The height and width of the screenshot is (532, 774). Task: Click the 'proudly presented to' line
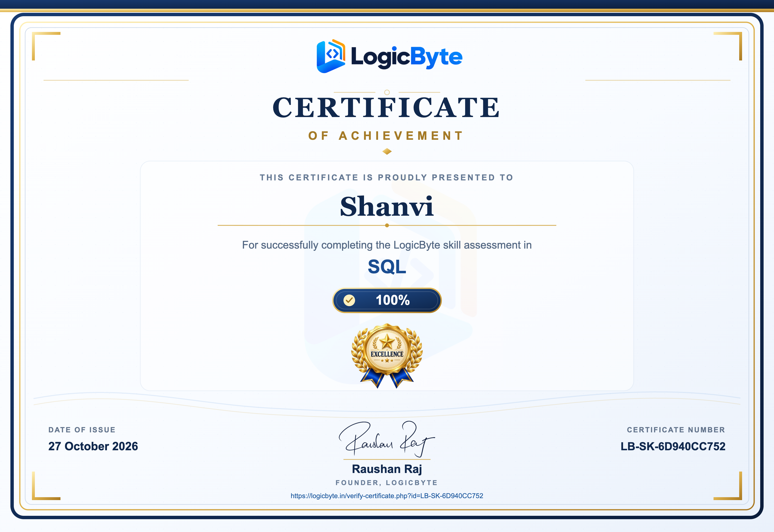pyautogui.click(x=387, y=177)
